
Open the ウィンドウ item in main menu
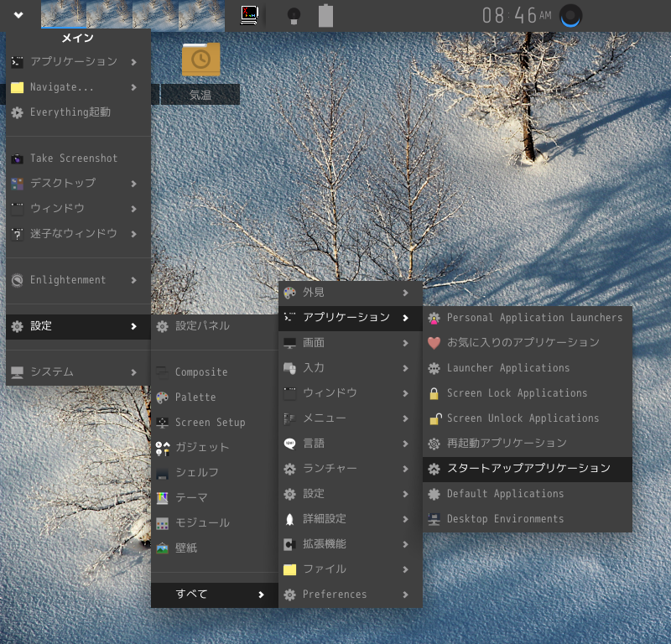(x=78, y=209)
